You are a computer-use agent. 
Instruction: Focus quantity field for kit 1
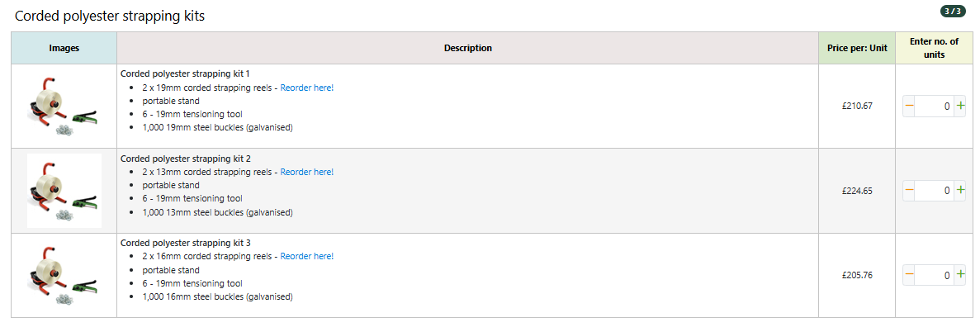pos(935,106)
